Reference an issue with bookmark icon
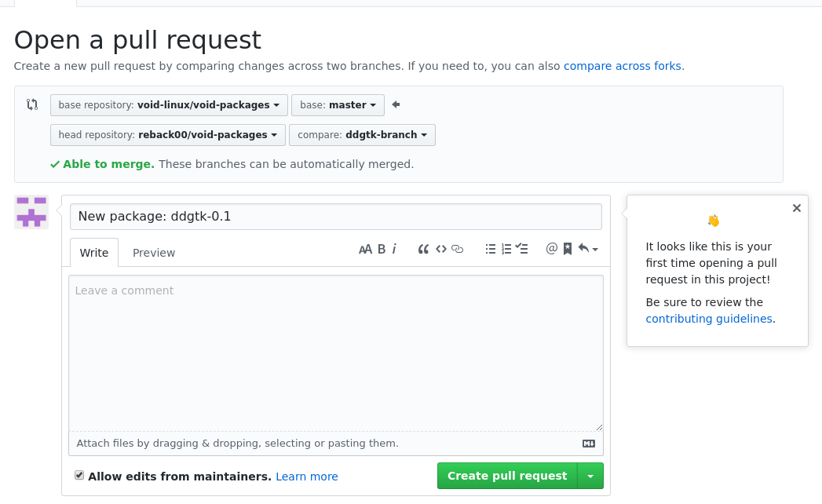Image resolution: width=822 pixels, height=504 pixels. tap(568, 250)
